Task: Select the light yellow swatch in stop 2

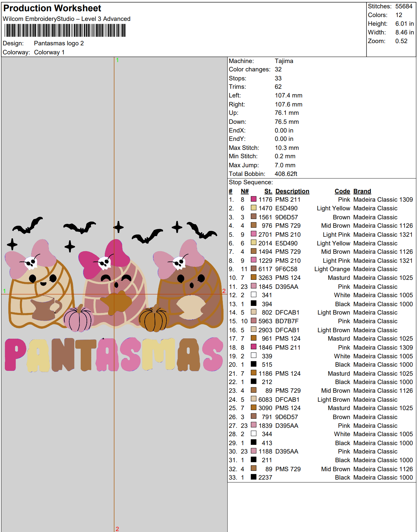Action: [254, 208]
